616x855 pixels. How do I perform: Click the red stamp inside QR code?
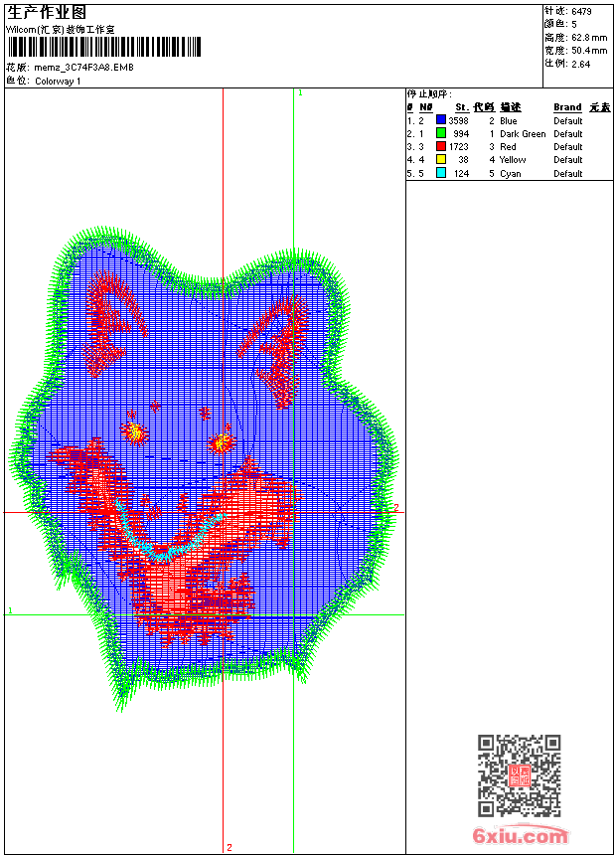(x=520, y=775)
